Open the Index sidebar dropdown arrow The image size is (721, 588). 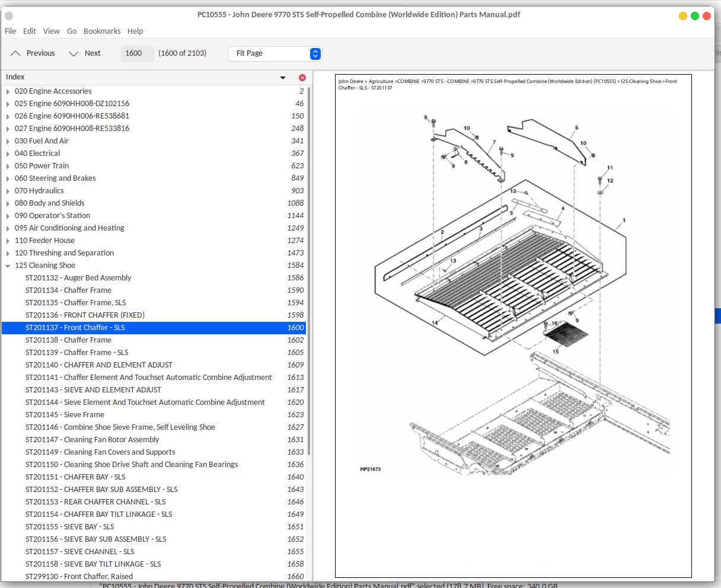[283, 78]
